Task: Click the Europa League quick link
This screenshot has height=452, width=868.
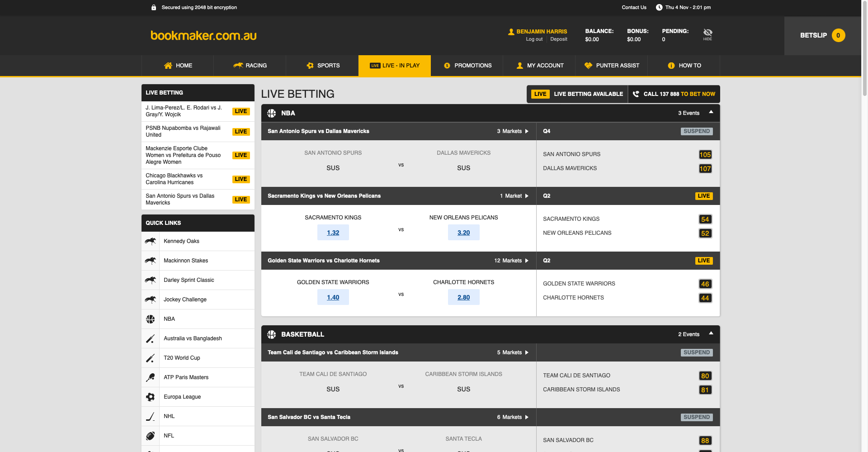Action: pyautogui.click(x=198, y=397)
